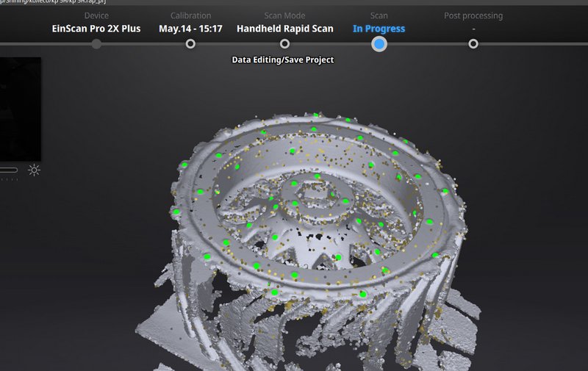Click the blue In Progress status text
Screen dimensions: 588x371
[x=379, y=29]
